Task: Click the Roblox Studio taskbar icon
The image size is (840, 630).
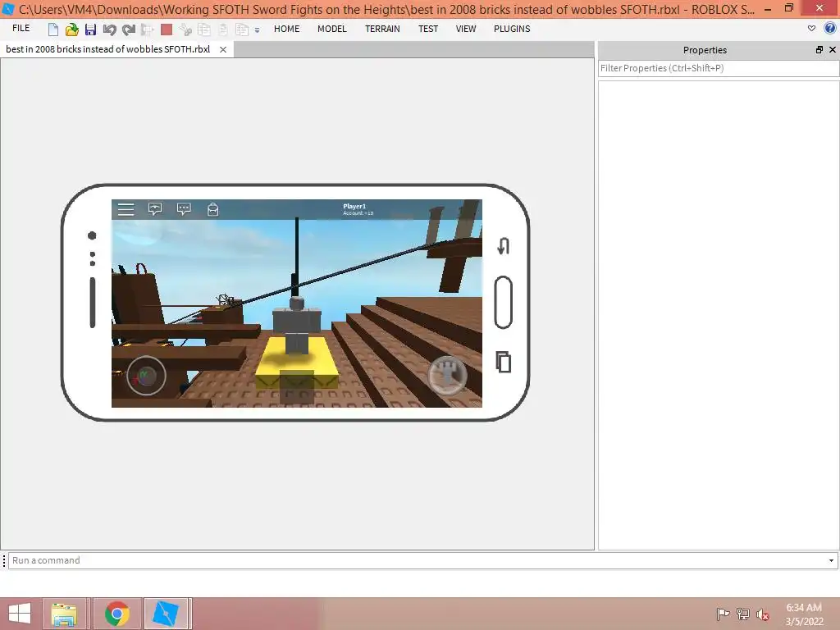Action: pos(166,614)
